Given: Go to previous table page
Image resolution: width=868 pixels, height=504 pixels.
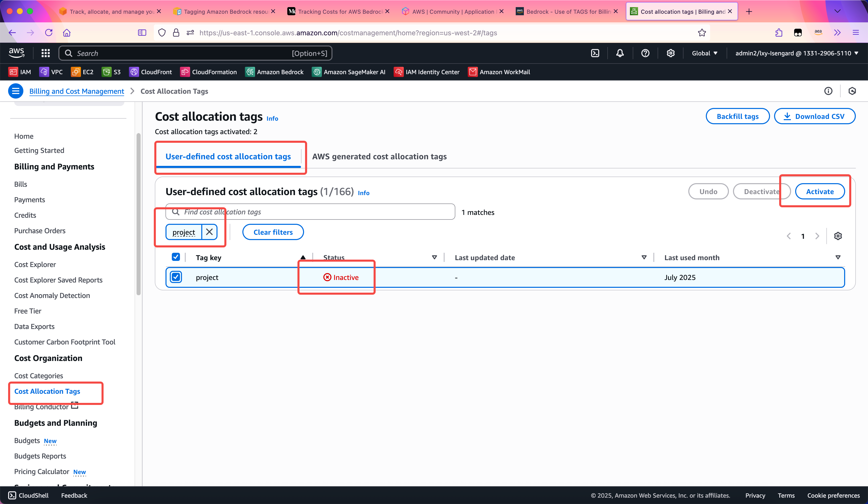Looking at the screenshot, I should point(788,236).
